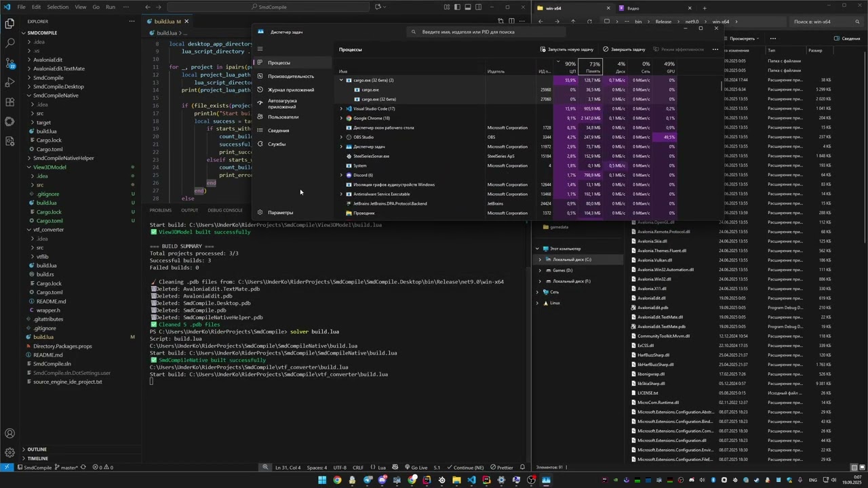Open Параметры settings in Task Manager
The height and width of the screenshot is (488, 868).
click(291, 213)
